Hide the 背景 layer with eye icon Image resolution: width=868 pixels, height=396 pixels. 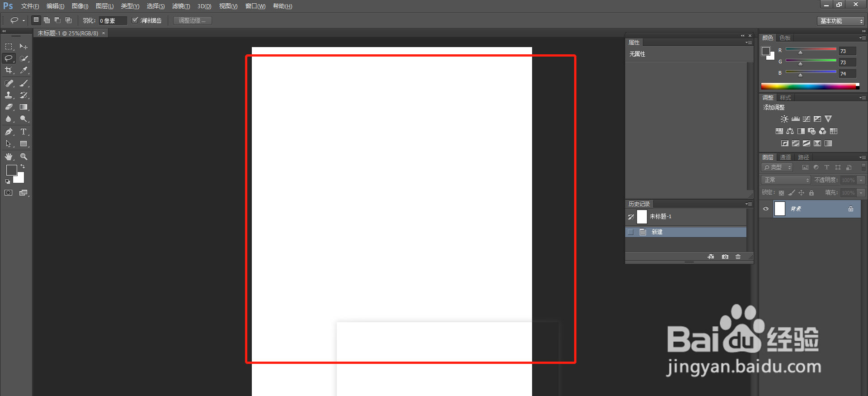pyautogui.click(x=766, y=209)
